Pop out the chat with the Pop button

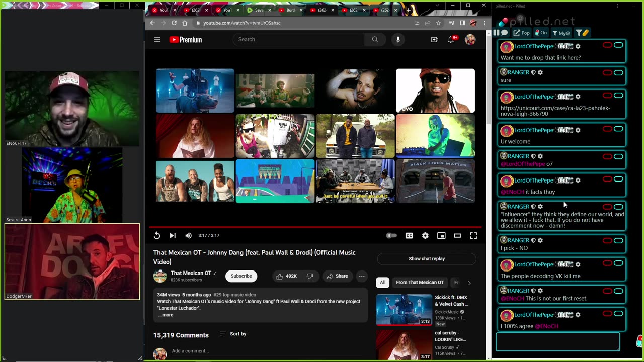522,33
